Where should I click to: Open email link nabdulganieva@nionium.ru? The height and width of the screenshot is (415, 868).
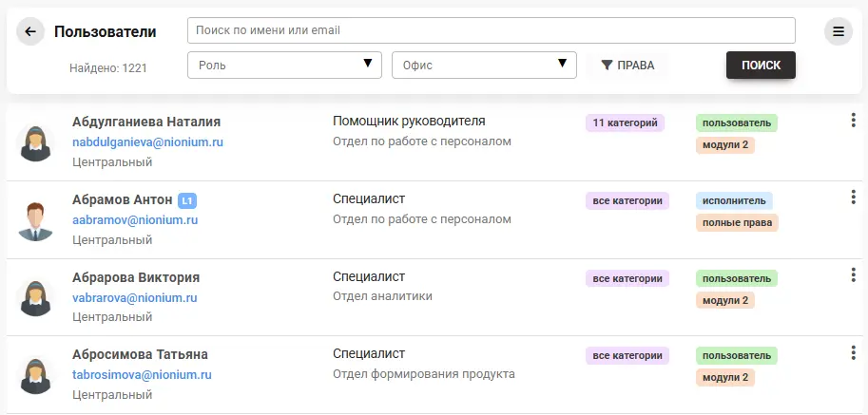click(147, 142)
